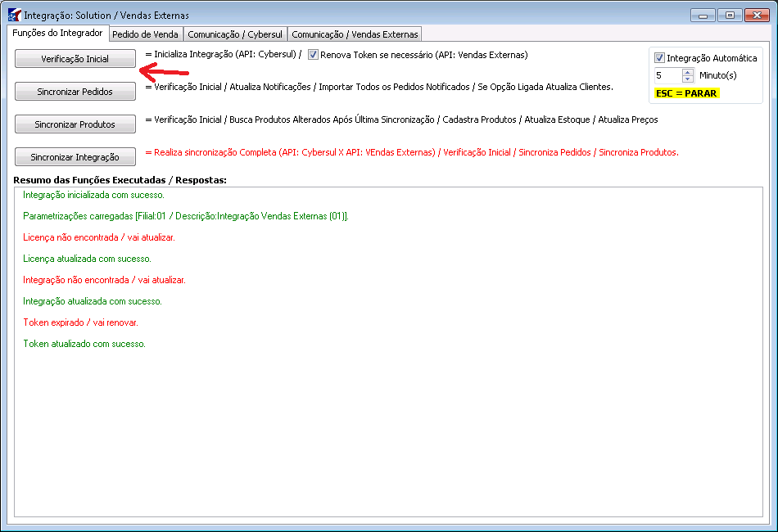Click the 'Minuto(s)' label

pos(718,75)
